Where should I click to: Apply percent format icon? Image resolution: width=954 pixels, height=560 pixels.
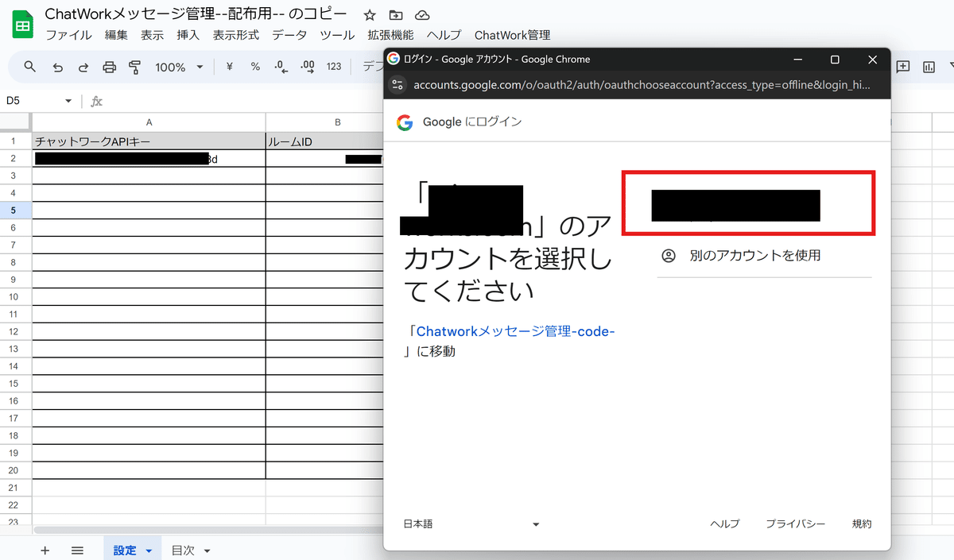click(x=254, y=67)
